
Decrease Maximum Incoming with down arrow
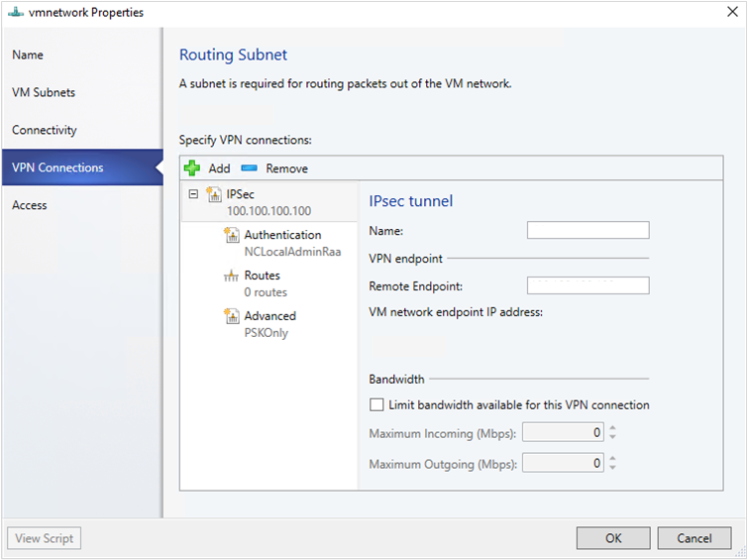[x=612, y=437]
